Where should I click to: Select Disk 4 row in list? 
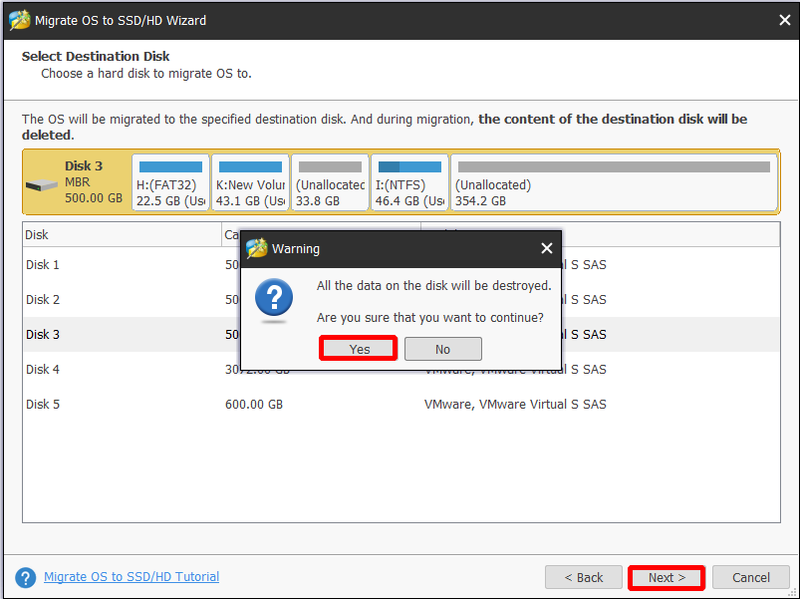point(401,369)
